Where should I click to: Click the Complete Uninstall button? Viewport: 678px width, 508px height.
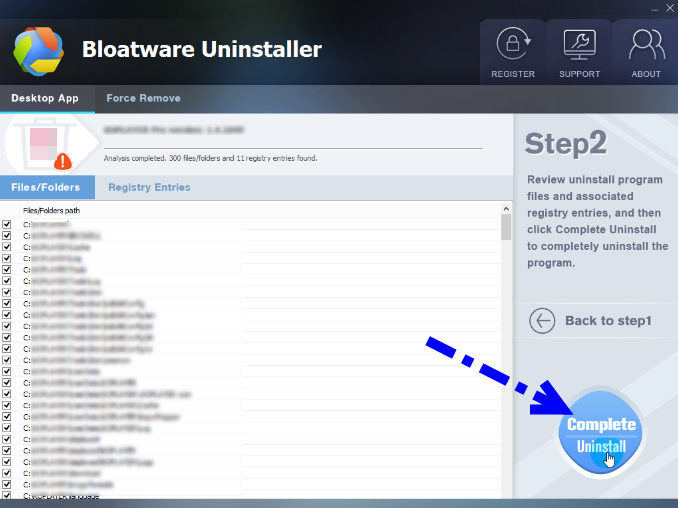(601, 433)
